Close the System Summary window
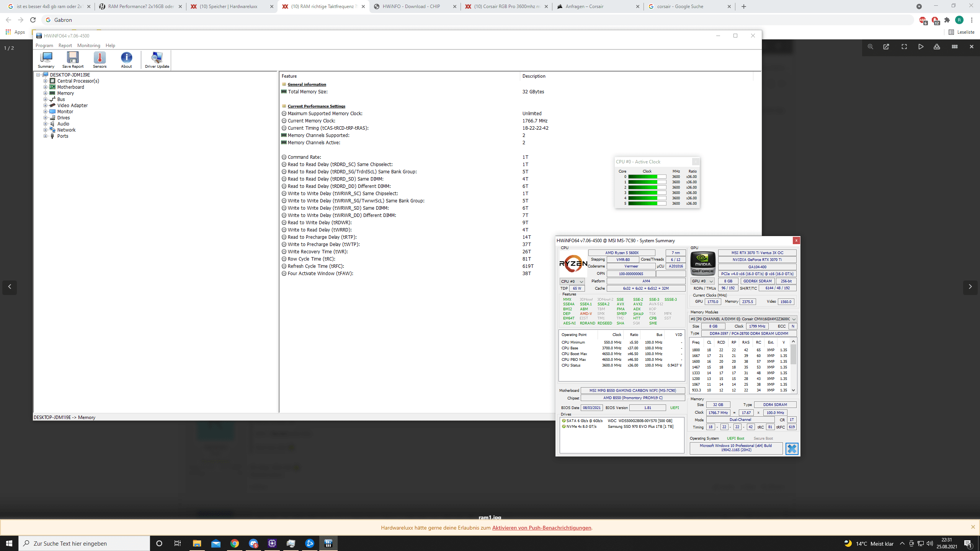980x551 pixels. coord(796,241)
